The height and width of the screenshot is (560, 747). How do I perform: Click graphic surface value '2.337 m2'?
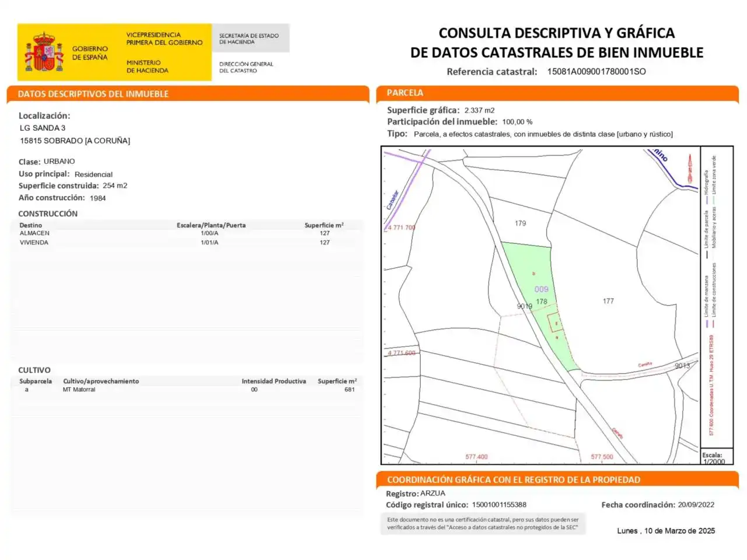point(480,110)
